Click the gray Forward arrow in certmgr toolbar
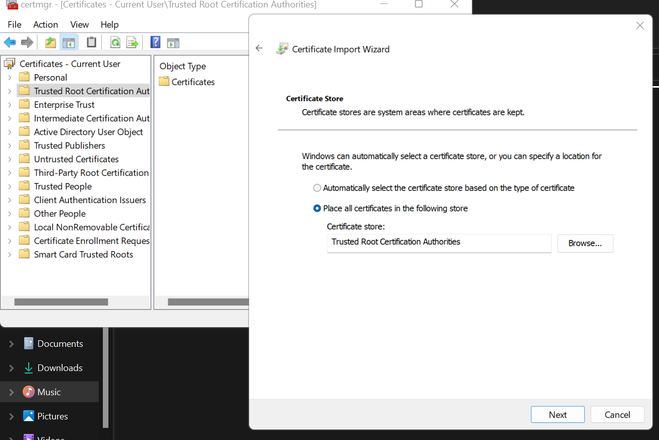The width and height of the screenshot is (659, 440). click(27, 42)
